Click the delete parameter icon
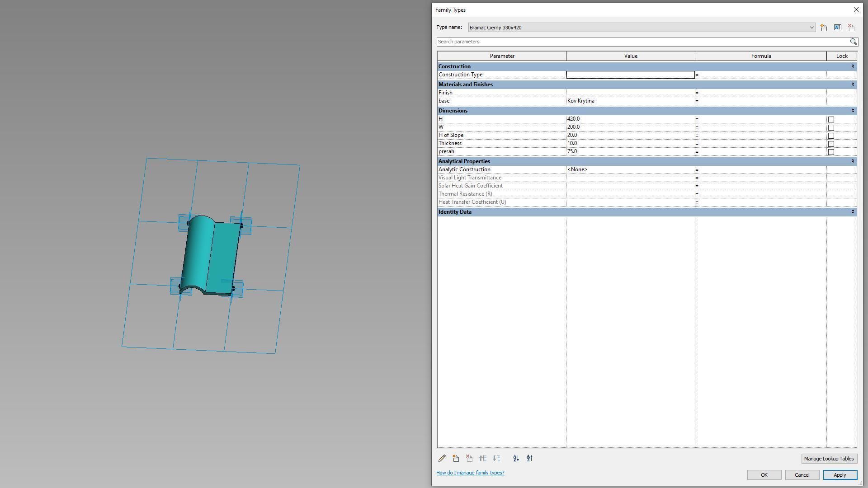The width and height of the screenshot is (868, 488). [x=469, y=458]
